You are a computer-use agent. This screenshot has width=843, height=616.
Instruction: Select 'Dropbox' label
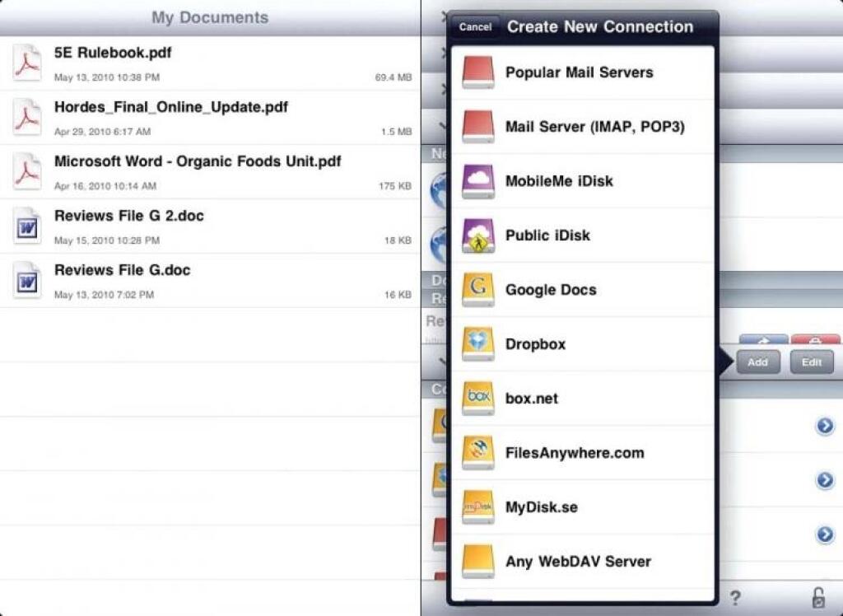click(535, 344)
